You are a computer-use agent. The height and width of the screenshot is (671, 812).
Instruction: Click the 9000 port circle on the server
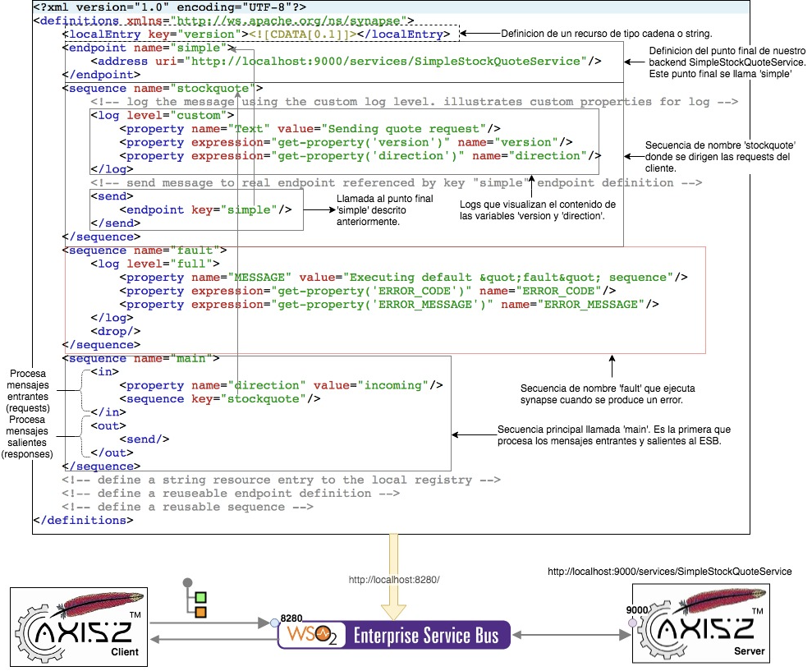631,624
